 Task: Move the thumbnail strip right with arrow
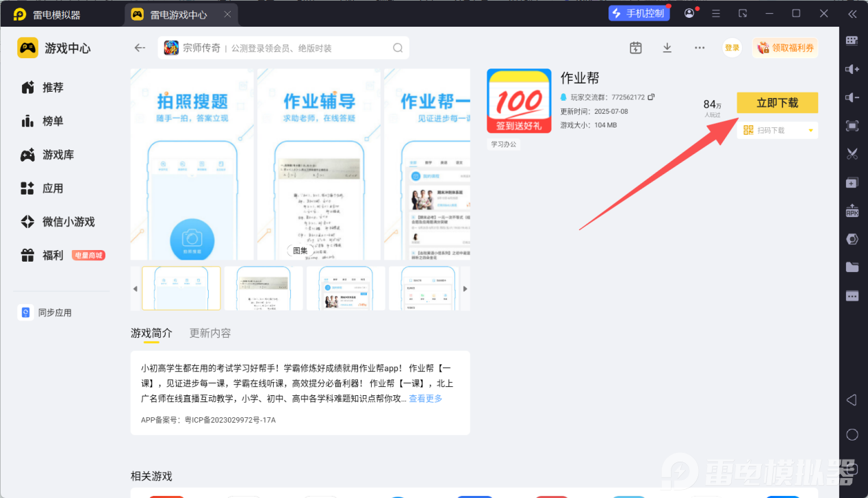click(465, 289)
